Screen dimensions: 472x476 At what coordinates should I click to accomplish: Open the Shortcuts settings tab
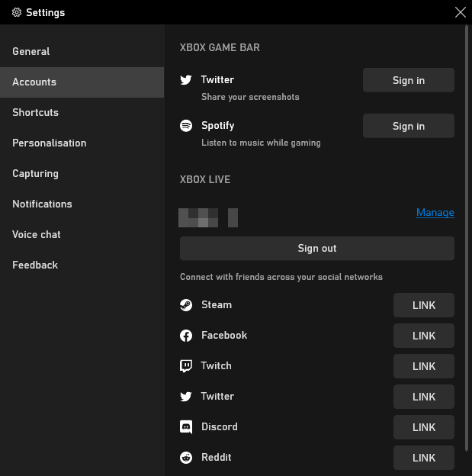click(82, 113)
